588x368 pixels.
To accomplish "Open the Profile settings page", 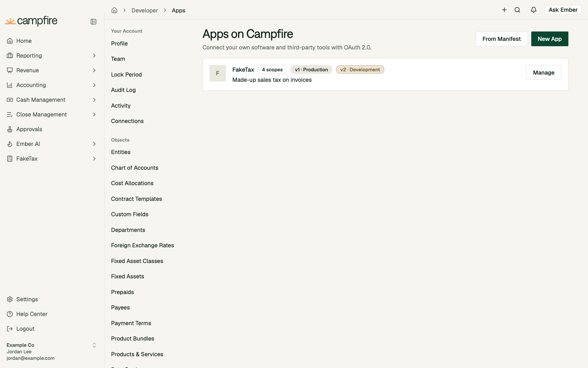I will point(119,44).
